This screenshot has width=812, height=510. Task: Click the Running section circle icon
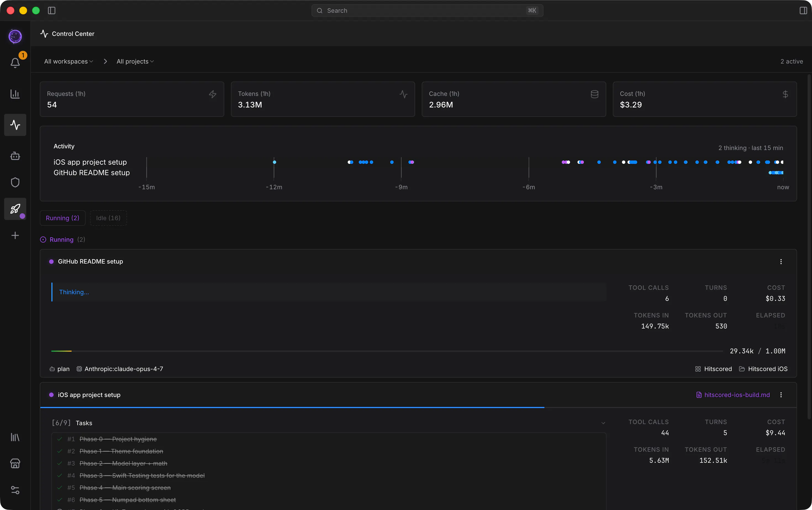coord(43,240)
